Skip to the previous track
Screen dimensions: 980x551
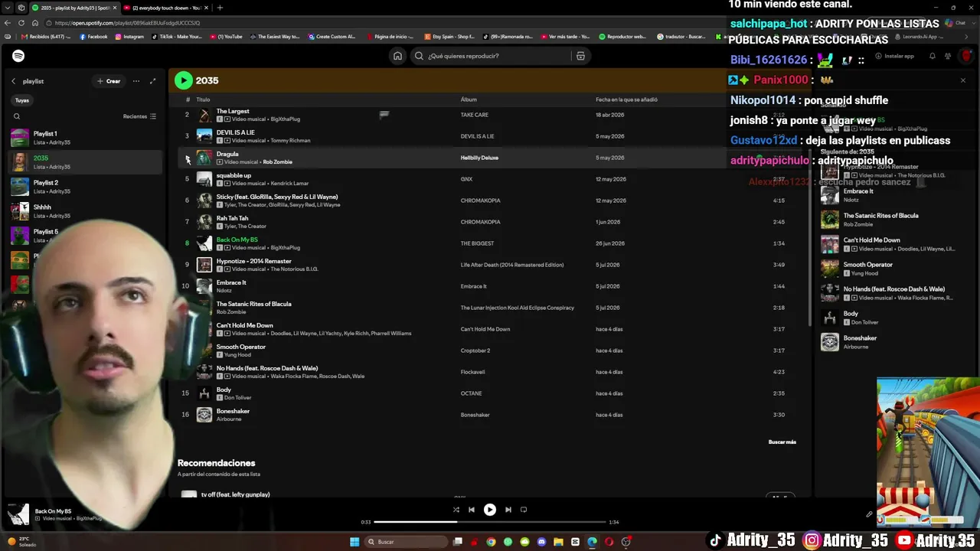pos(472,510)
